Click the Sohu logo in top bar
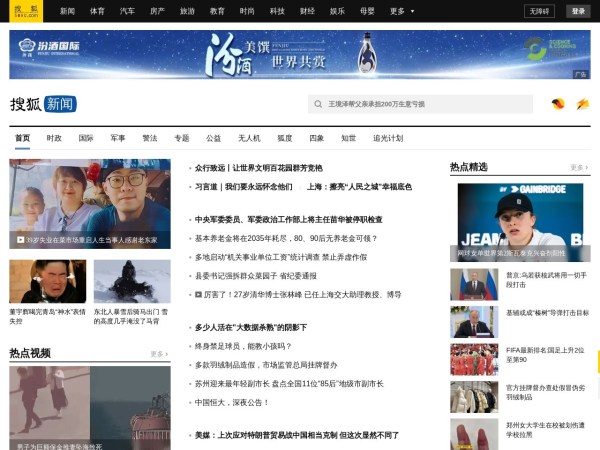Image resolution: width=600 pixels, height=450 pixels. point(28,11)
